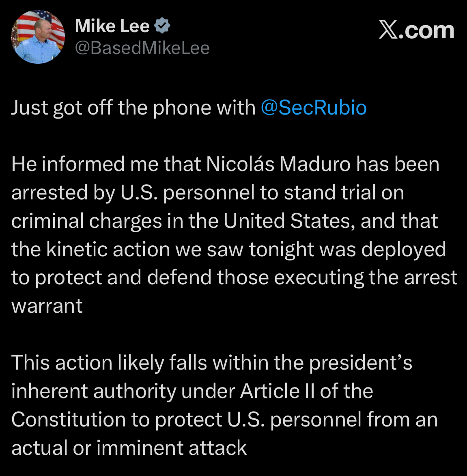Click the word "Constitution"
This screenshot has height=476, width=467.
click(x=68, y=420)
